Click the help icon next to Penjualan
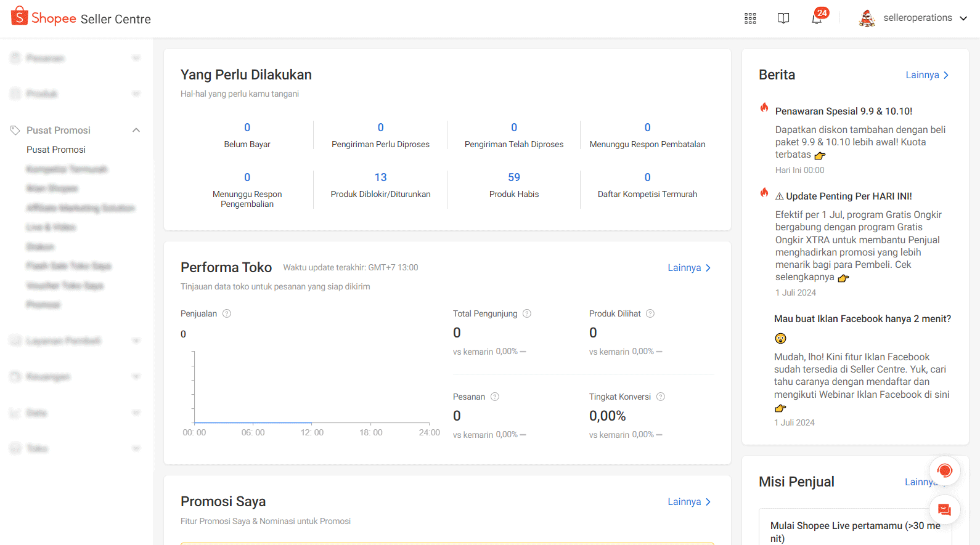Viewport: 980px width, 545px height. click(227, 313)
